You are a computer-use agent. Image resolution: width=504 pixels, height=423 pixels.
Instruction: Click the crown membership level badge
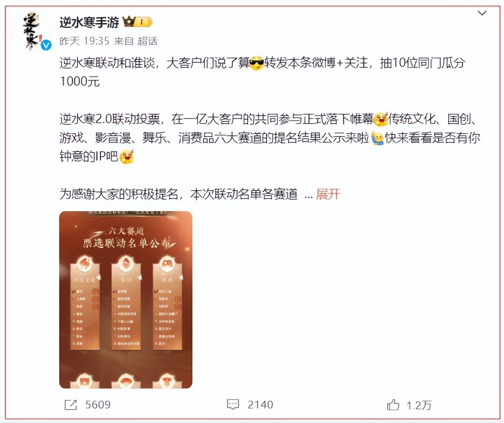pos(138,22)
